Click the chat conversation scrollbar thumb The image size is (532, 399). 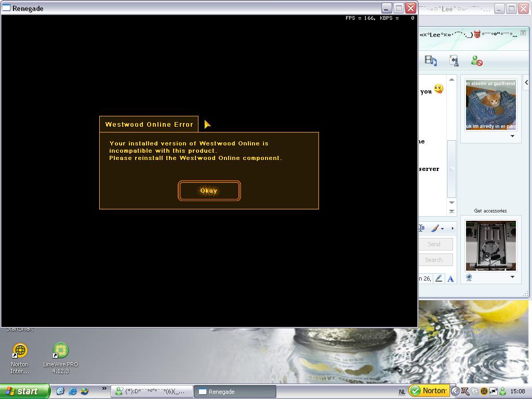(451, 169)
